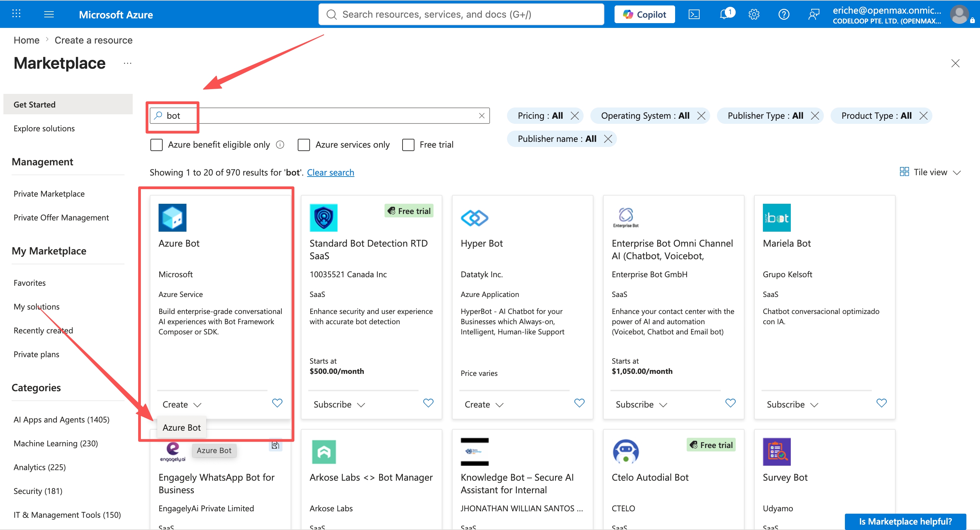
Task: Remove the Operating System filter chip
Action: [x=701, y=116]
